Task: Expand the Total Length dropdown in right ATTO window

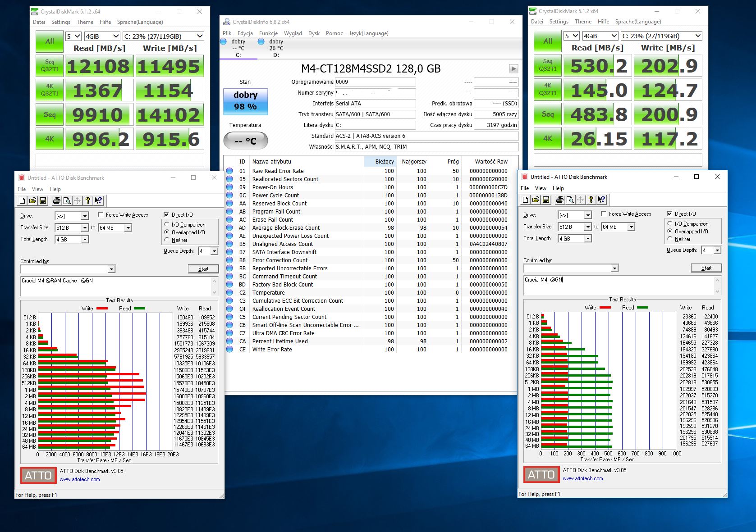Action: click(588, 239)
